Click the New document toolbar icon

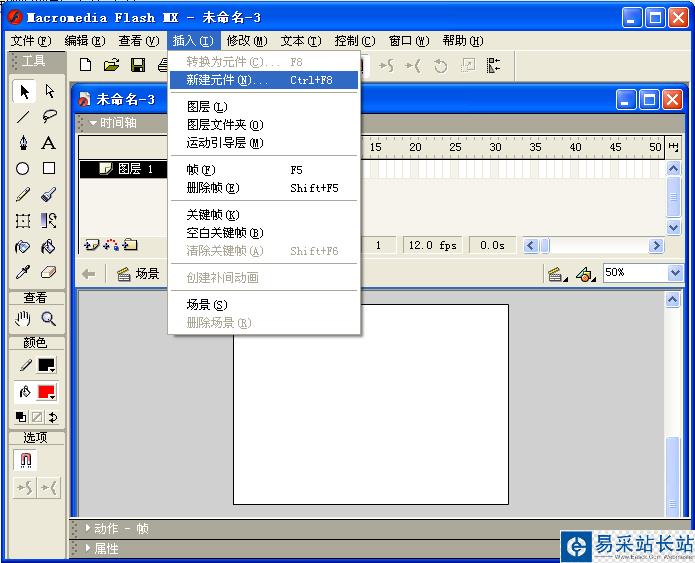86,65
